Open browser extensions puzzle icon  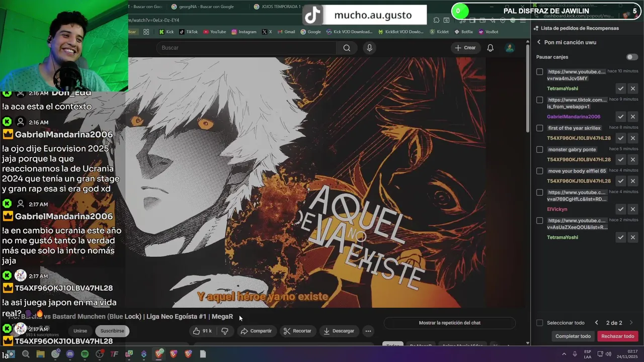(x=436, y=20)
